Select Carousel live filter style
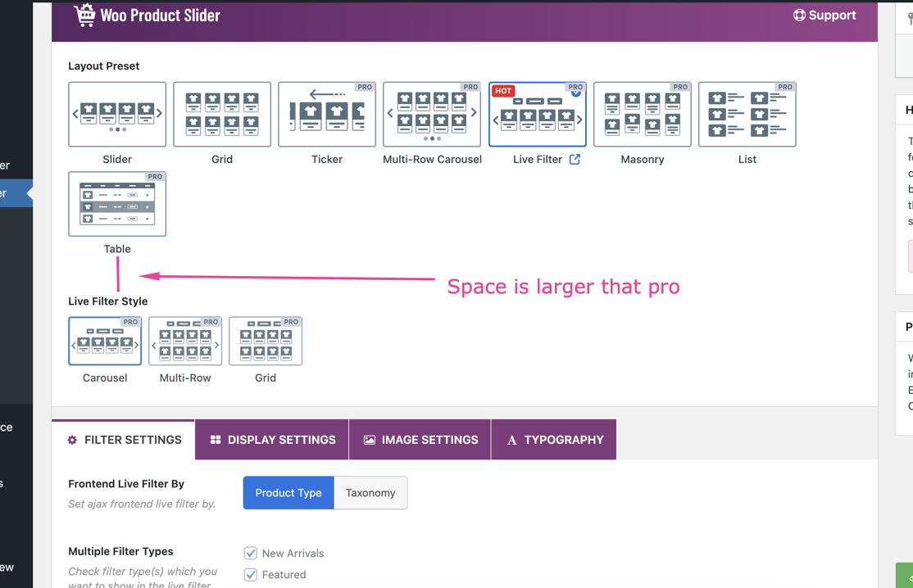Screen dimensions: 913x588 pyautogui.click(x=105, y=341)
